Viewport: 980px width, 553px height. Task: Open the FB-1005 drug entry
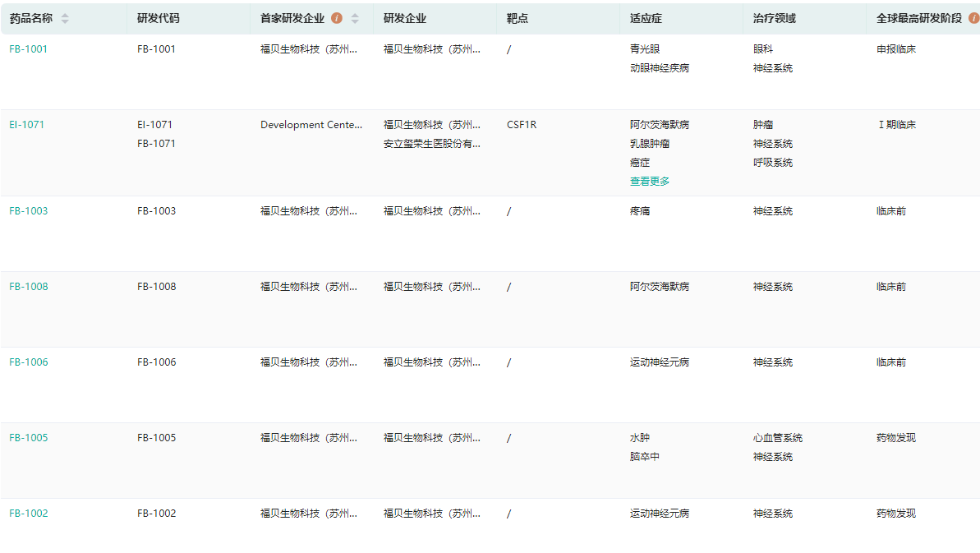tap(29, 438)
